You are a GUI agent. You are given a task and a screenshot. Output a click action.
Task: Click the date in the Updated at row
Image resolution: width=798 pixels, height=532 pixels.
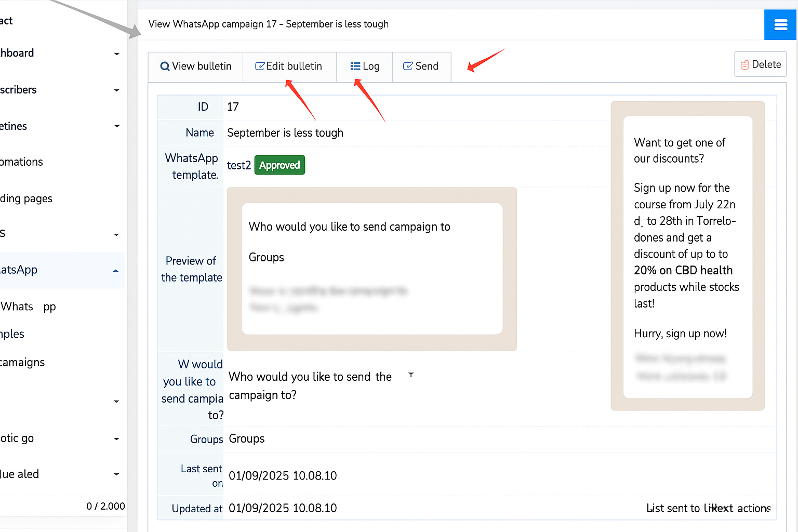(x=283, y=508)
